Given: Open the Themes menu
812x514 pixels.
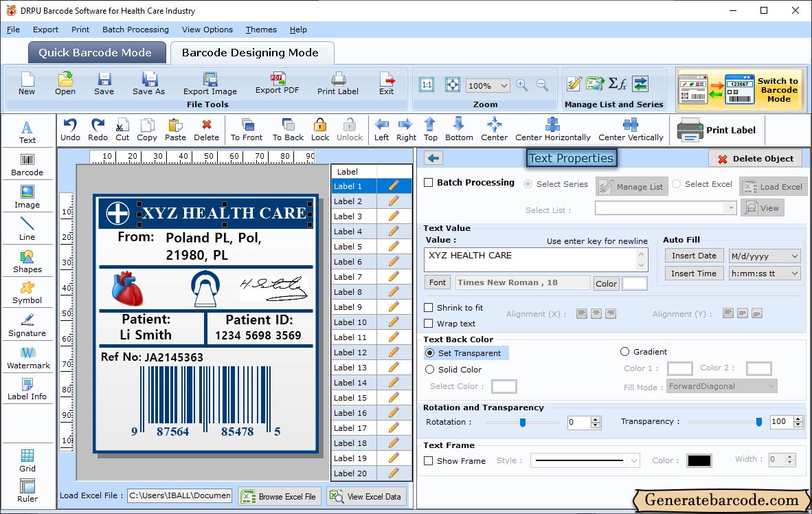Looking at the screenshot, I should [261, 30].
